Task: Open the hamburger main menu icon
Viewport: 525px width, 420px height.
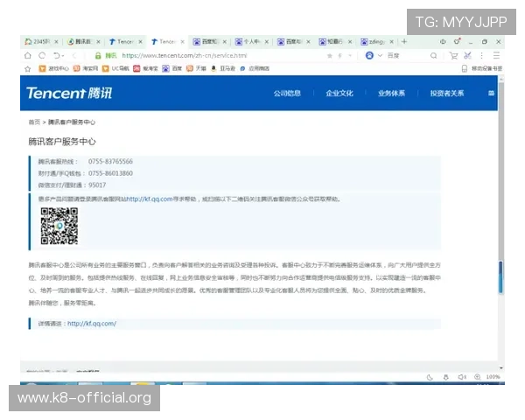Action: click(496, 56)
